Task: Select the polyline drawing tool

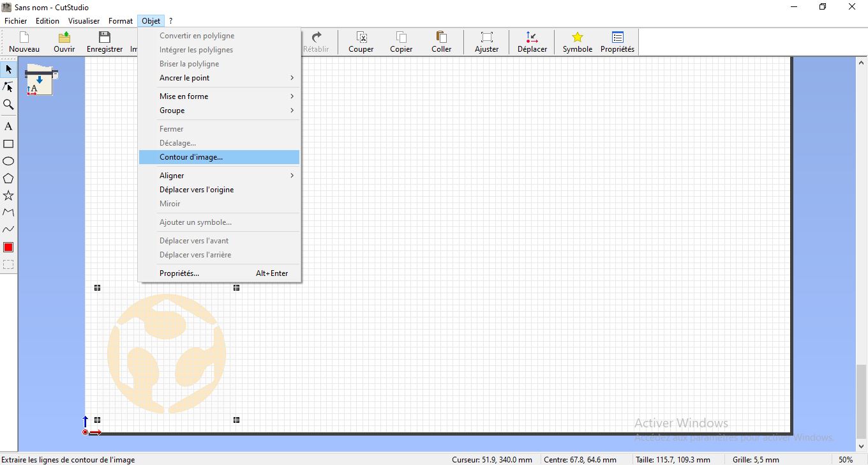Action: tap(8, 212)
